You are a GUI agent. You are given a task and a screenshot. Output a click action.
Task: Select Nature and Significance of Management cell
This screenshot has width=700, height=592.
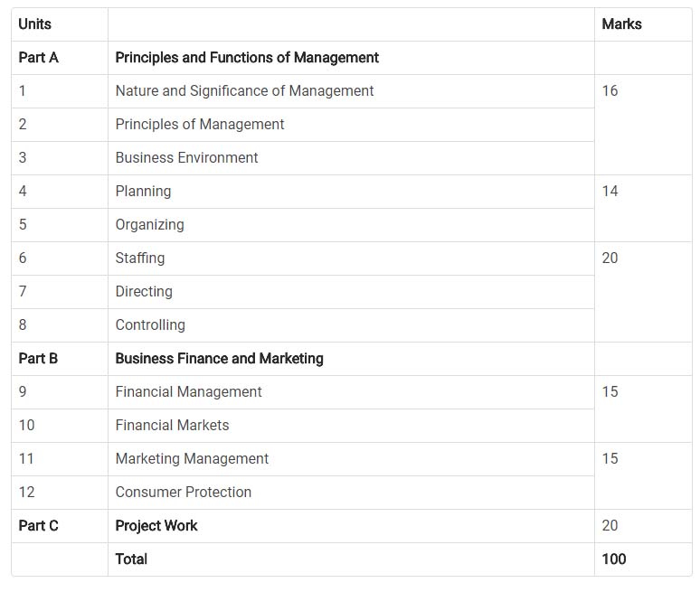244,91
